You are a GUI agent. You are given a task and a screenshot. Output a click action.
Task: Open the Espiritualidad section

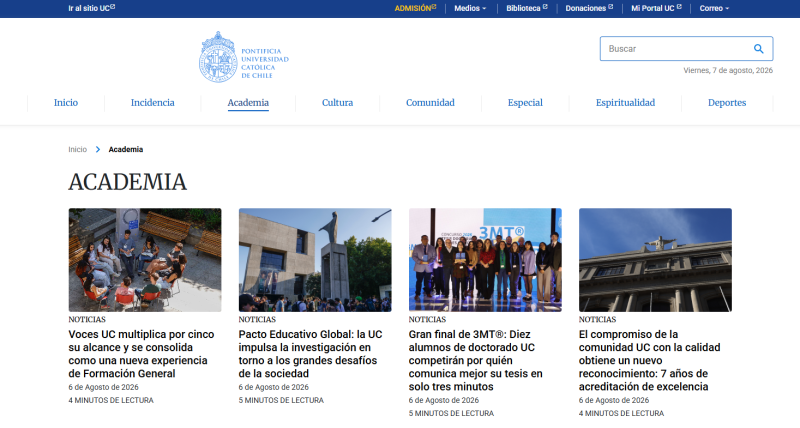click(x=626, y=103)
